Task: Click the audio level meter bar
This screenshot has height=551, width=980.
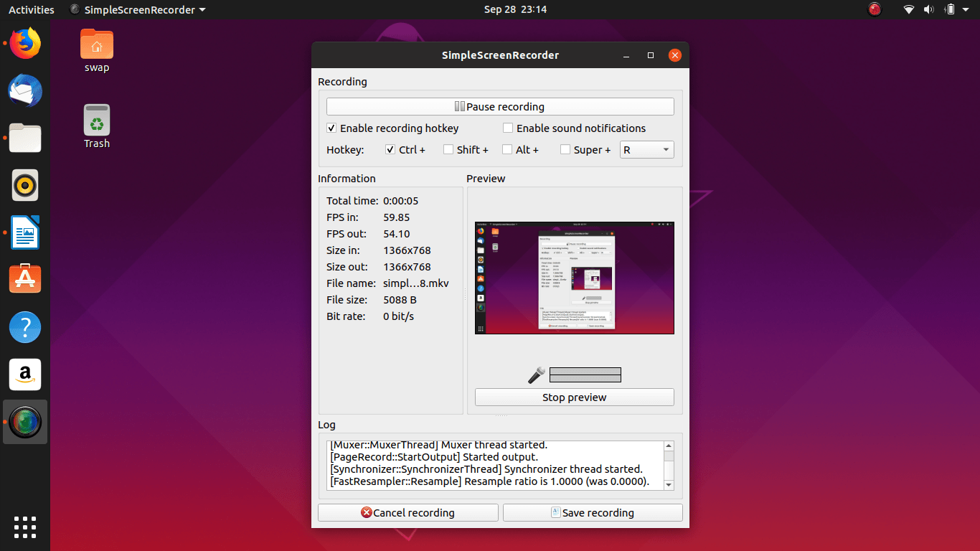Action: 585,375
